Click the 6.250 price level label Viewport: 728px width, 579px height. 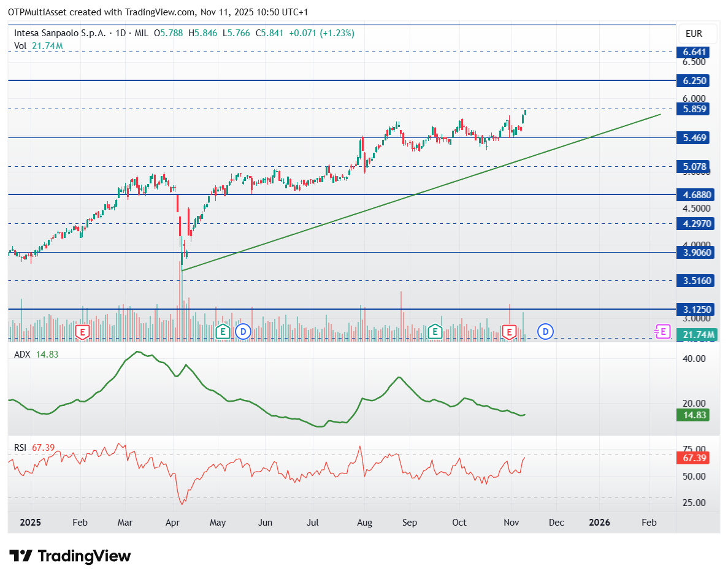(693, 81)
